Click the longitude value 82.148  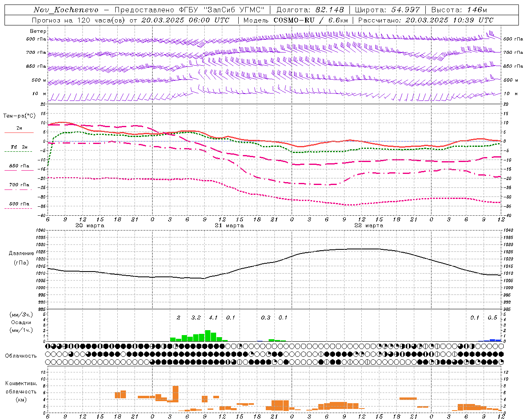[330, 10]
